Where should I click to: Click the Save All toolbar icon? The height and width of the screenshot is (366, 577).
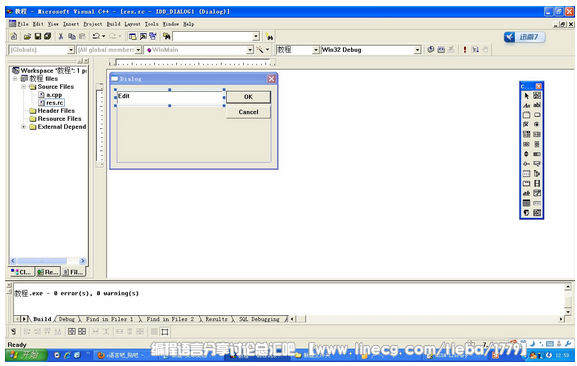coord(47,36)
